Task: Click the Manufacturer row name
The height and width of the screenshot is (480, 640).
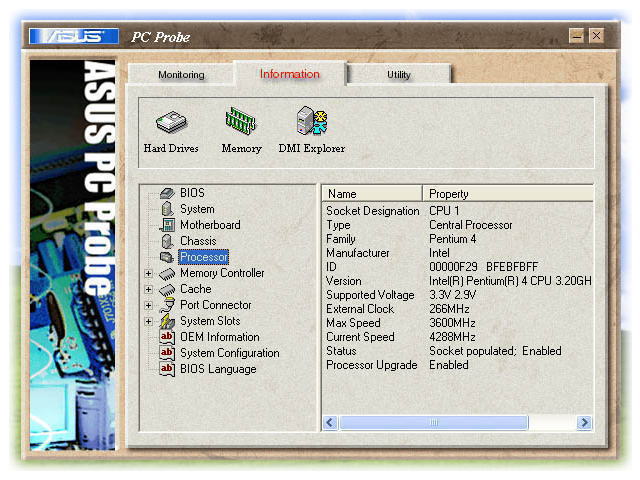Action: 358,253
